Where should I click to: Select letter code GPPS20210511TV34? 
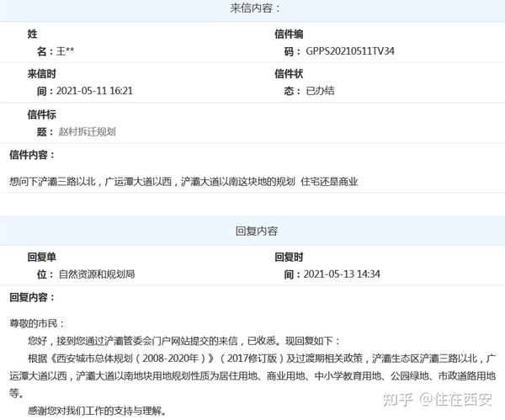click(x=350, y=51)
